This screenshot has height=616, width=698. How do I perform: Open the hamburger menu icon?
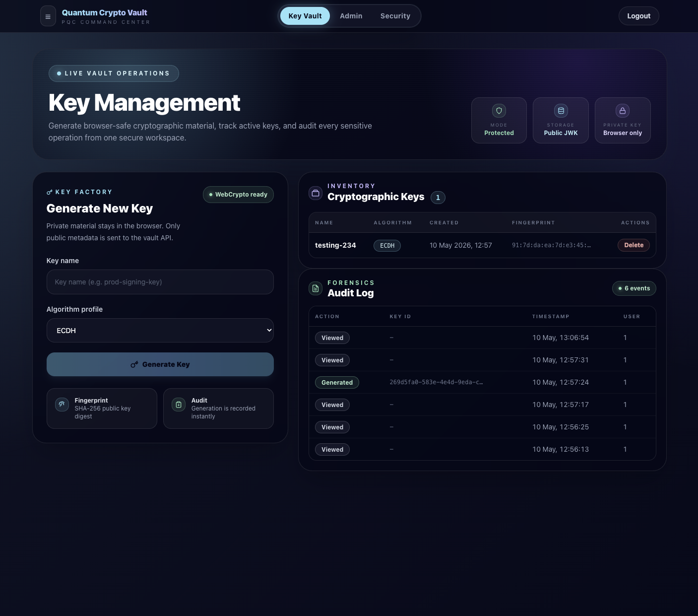48,16
